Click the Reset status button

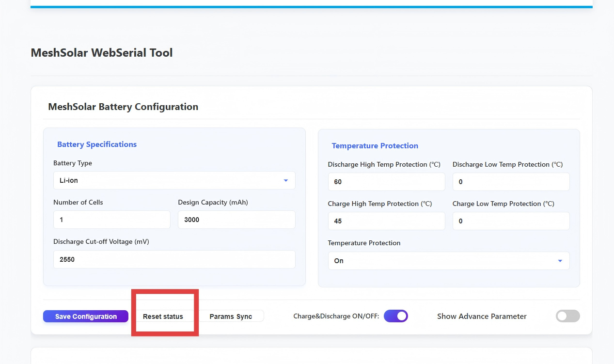coord(163,317)
